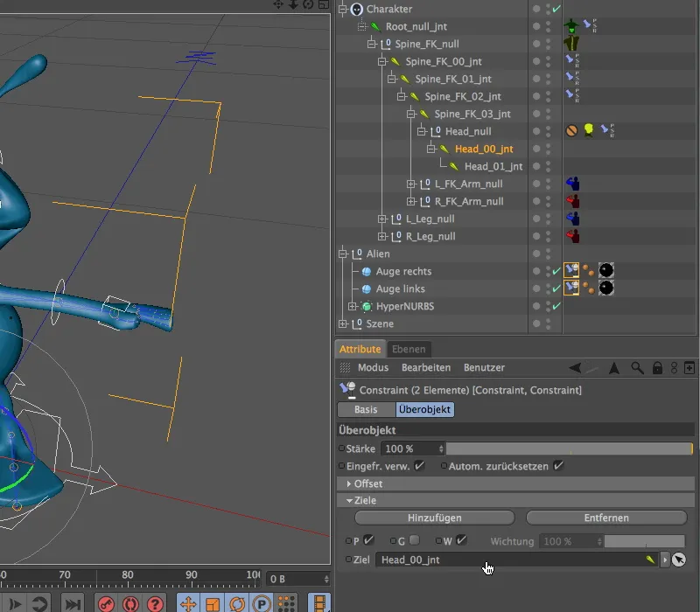Image resolution: width=700 pixels, height=612 pixels.
Task: Click the black material tag on Auge rechts
Action: (x=605, y=270)
